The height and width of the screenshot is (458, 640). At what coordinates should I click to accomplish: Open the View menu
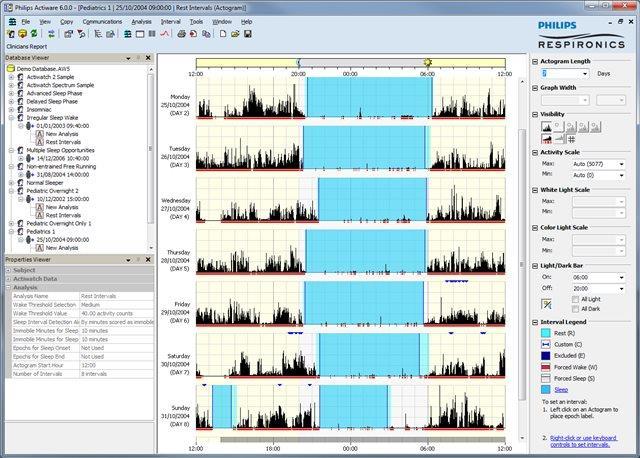coord(45,22)
